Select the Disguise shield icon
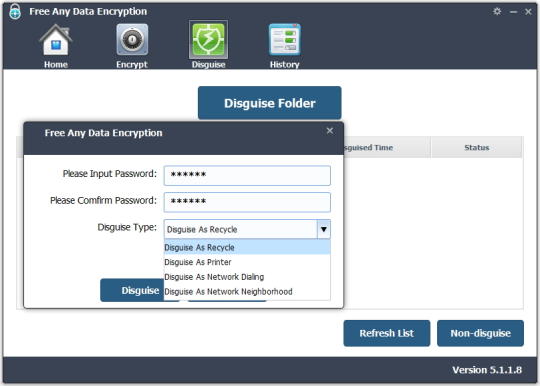The width and height of the screenshot is (540, 386). tap(208, 40)
